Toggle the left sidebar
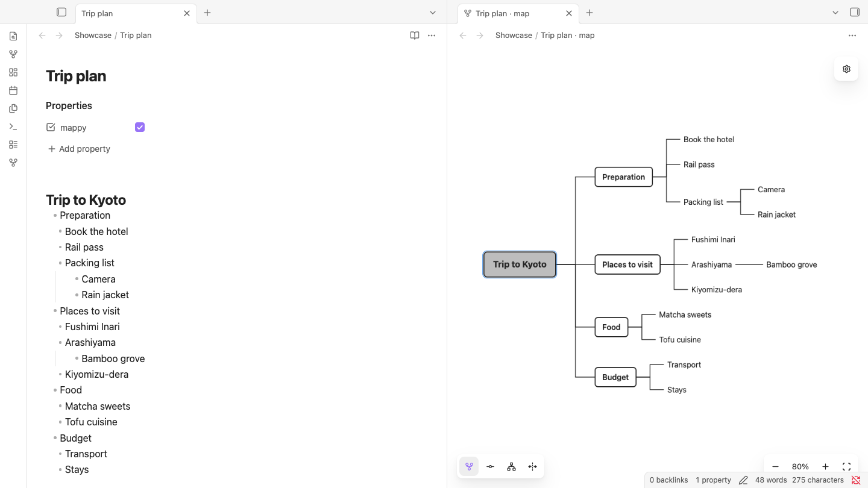The image size is (868, 488). (x=61, y=12)
